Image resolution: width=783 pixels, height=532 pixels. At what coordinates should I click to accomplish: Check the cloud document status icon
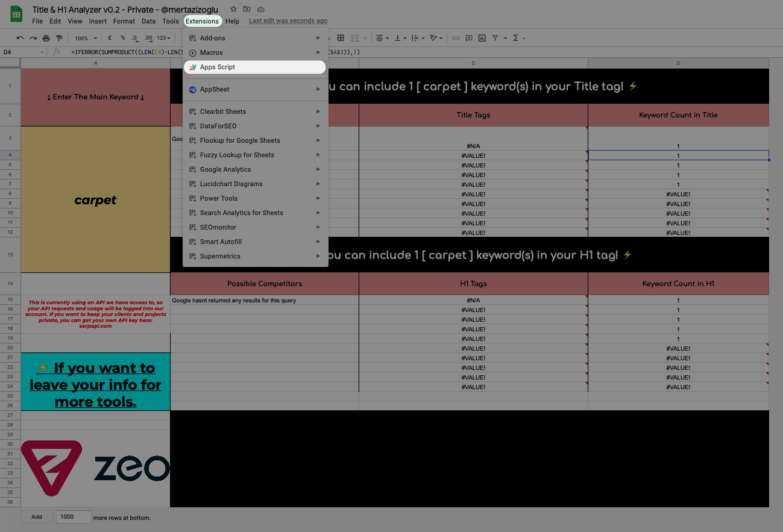(x=261, y=9)
